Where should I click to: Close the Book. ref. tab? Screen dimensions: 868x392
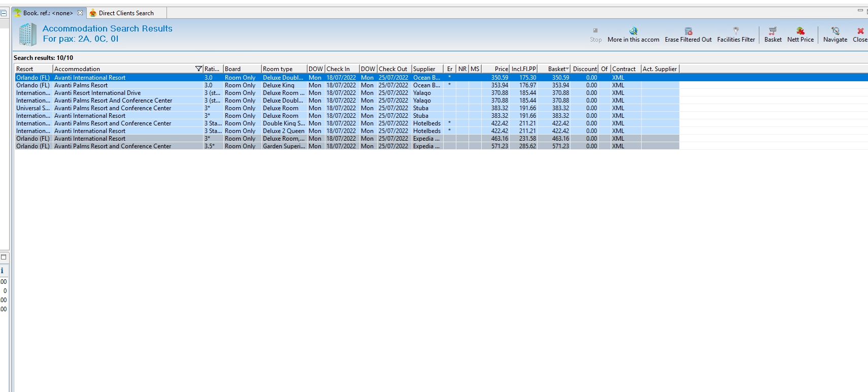click(x=80, y=13)
